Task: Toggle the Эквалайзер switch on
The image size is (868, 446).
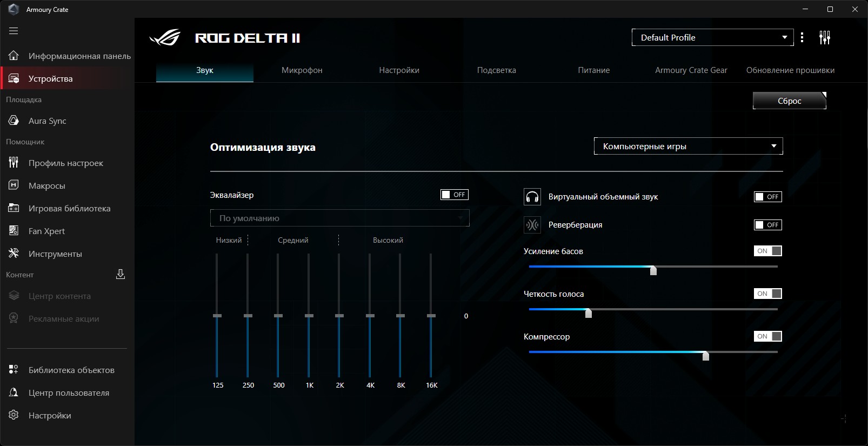Action: tap(455, 195)
